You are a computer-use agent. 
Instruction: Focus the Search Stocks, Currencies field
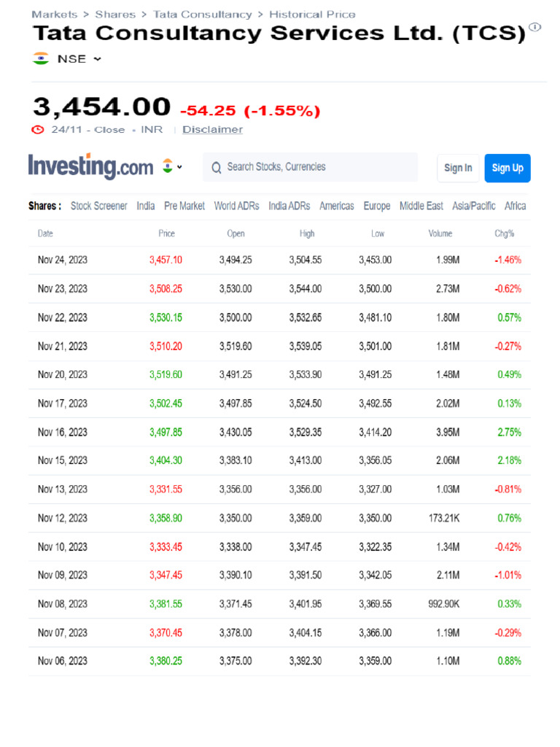coord(314,167)
